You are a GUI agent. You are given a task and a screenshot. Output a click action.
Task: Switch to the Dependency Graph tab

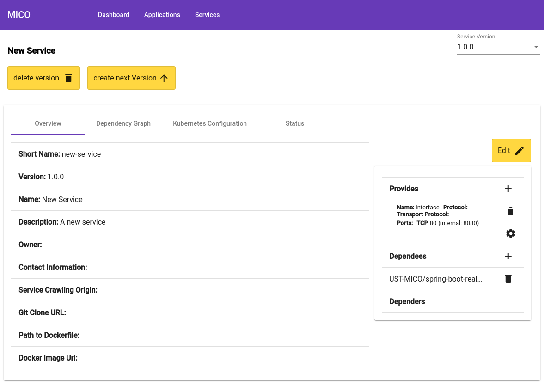point(123,123)
